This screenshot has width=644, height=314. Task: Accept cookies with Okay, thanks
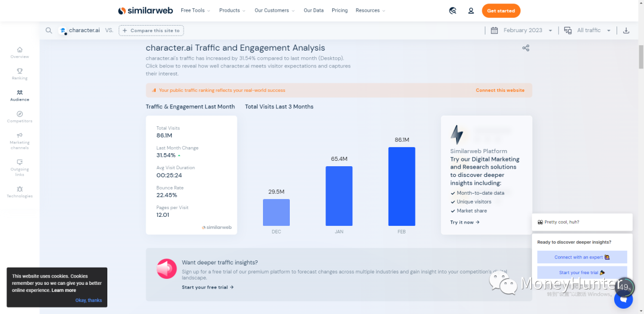point(88,300)
